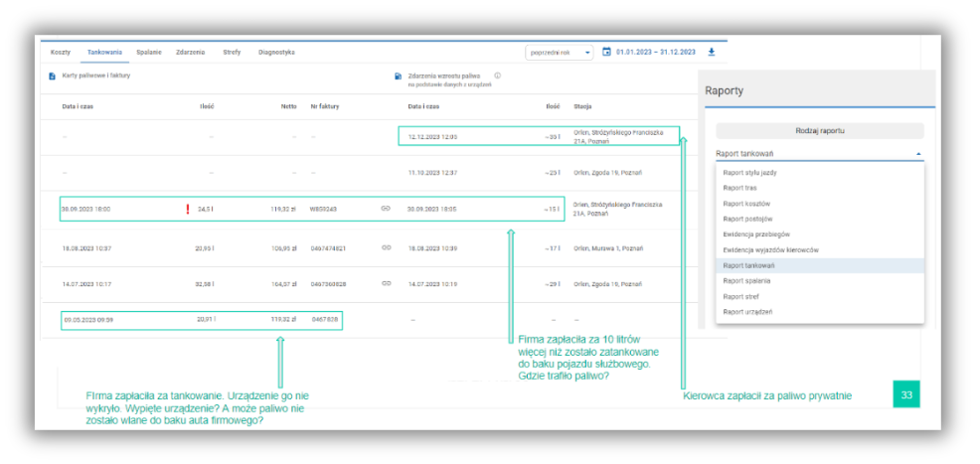Screen dimensions: 980x464
Task: Expand the 'poprzedni rok' period dropdown
Action: pos(560,52)
